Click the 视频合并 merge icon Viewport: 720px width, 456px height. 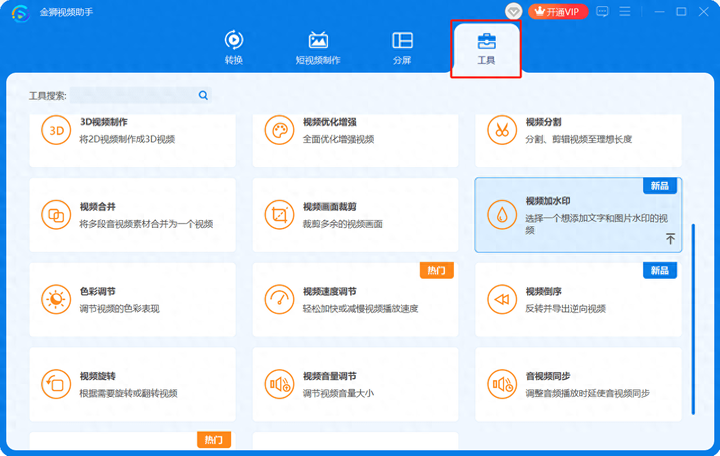(56, 215)
